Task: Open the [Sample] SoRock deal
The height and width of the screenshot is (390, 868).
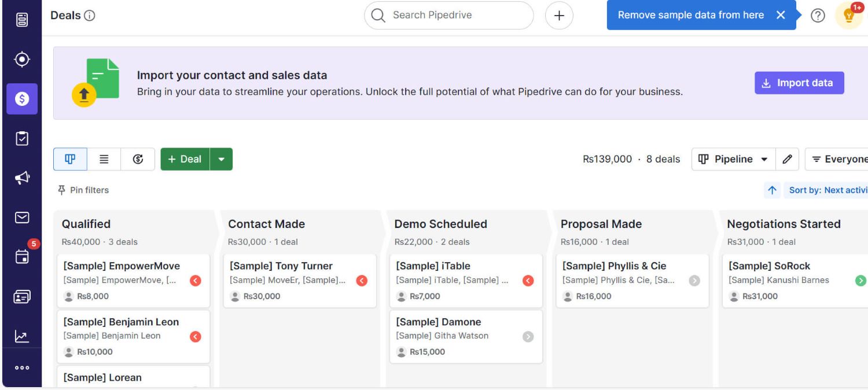Action: [796, 281]
